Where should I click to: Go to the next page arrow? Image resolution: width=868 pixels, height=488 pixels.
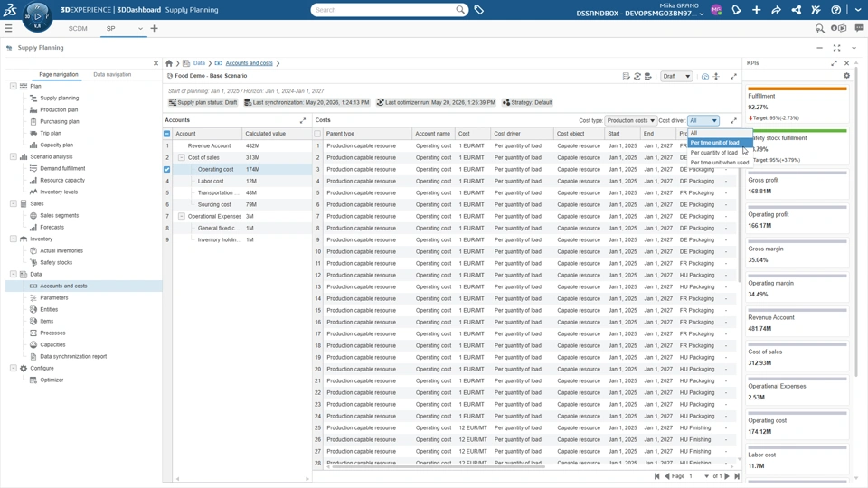[727, 476]
